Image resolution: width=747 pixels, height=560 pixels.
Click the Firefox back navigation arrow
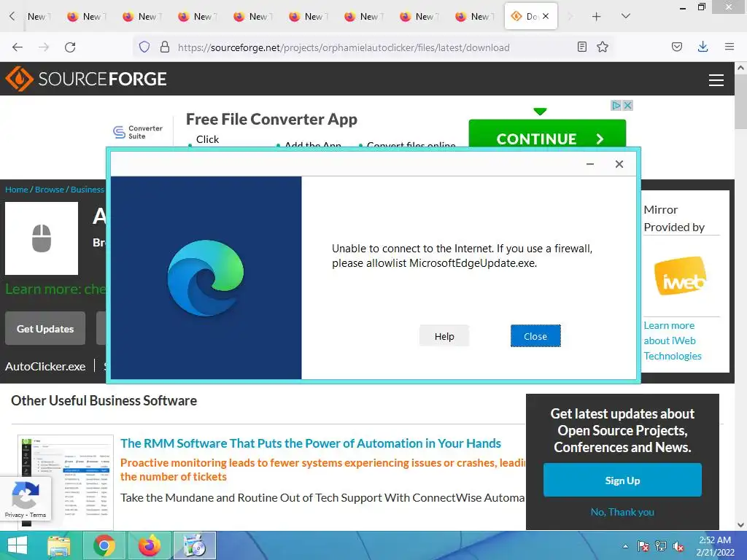tap(18, 47)
